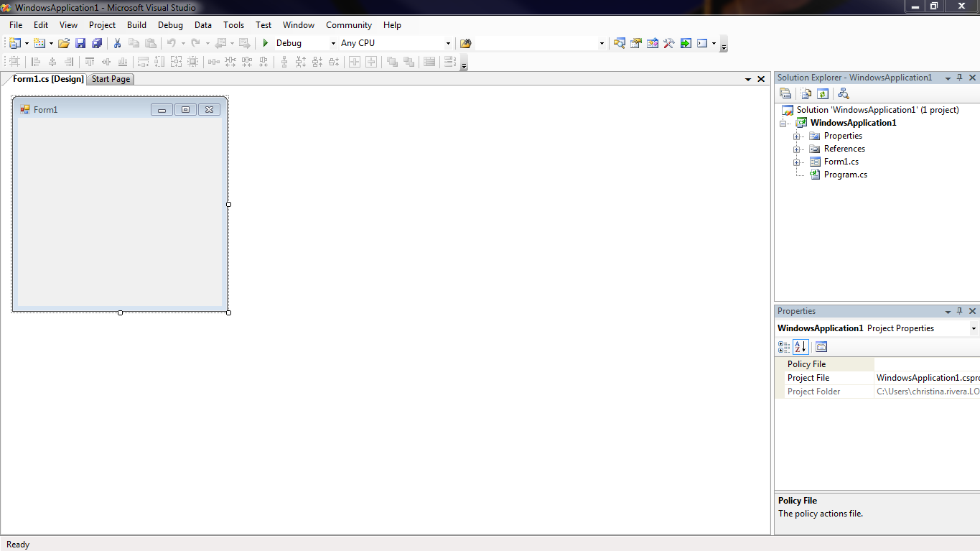Open the Tools menu
This screenshot has height=551, width=980.
pos(233,24)
